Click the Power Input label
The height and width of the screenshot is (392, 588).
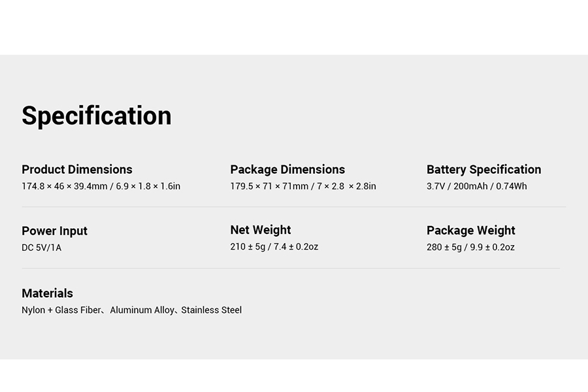(x=54, y=231)
